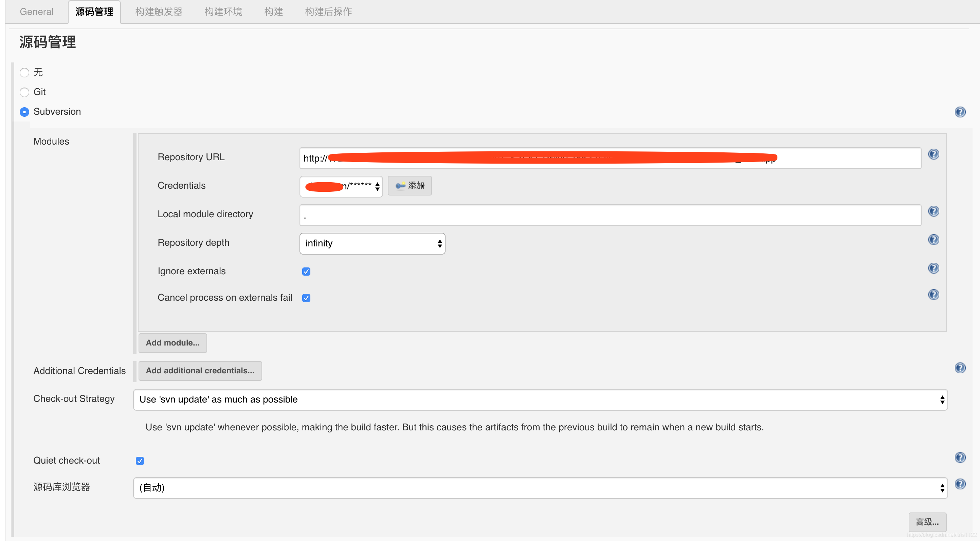The width and height of the screenshot is (980, 541).
Task: Open help for Cancel process on externals fail
Action: click(933, 295)
